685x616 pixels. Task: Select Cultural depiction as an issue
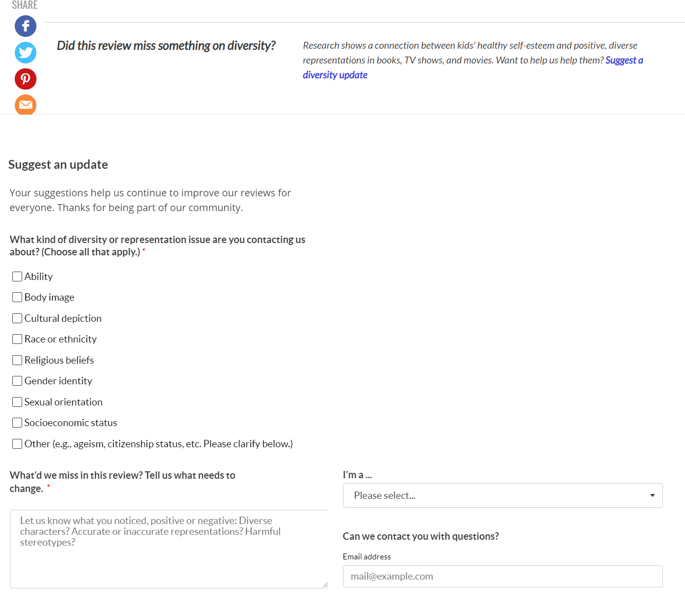(x=17, y=318)
